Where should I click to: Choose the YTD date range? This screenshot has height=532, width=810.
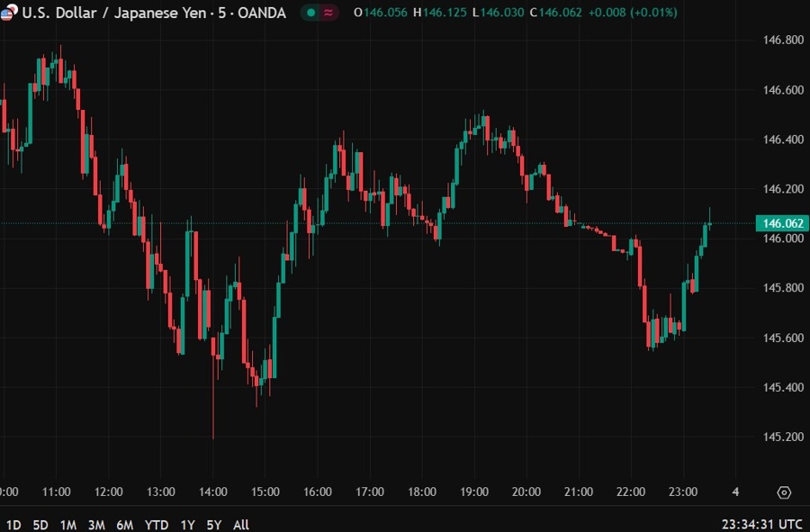click(x=156, y=524)
